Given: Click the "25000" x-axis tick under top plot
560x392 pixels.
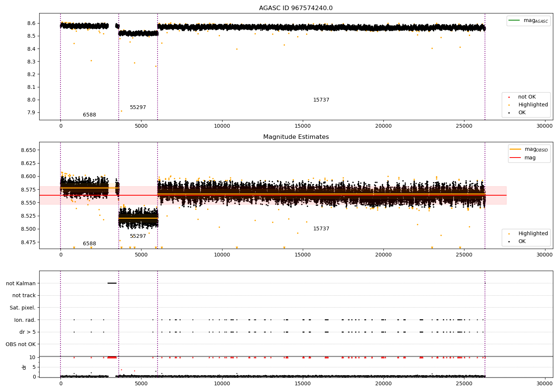Looking at the screenshot, I should pyautogui.click(x=464, y=126).
